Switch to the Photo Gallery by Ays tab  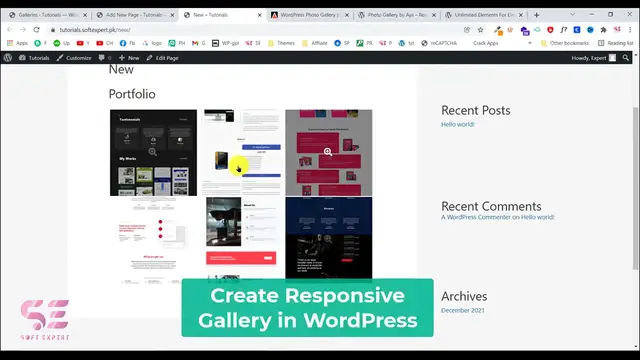pyautogui.click(x=397, y=15)
